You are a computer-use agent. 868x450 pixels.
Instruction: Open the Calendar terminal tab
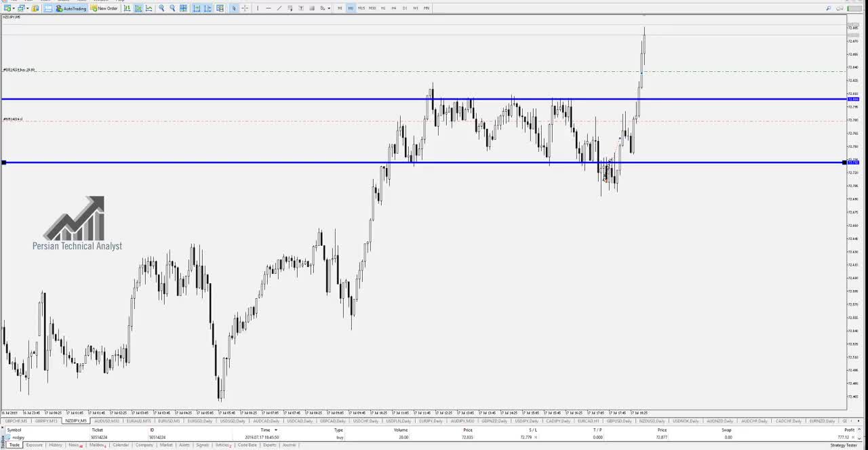tap(121, 445)
